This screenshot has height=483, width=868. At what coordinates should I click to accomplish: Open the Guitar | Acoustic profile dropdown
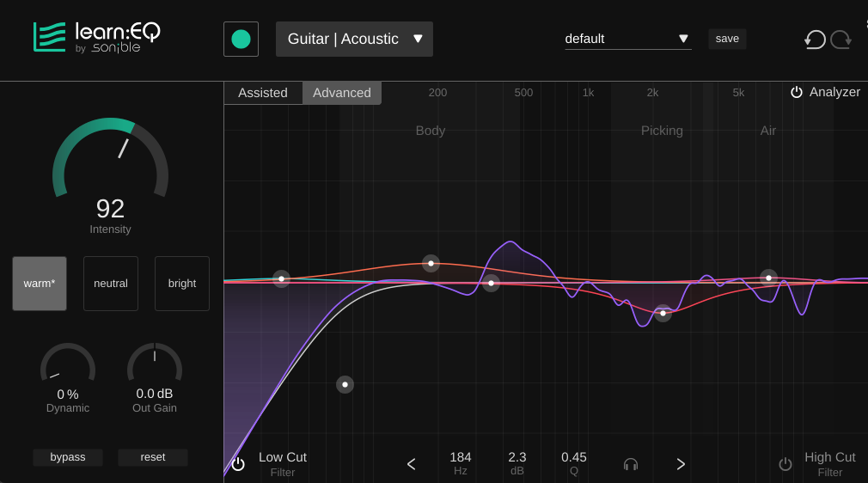click(x=354, y=40)
